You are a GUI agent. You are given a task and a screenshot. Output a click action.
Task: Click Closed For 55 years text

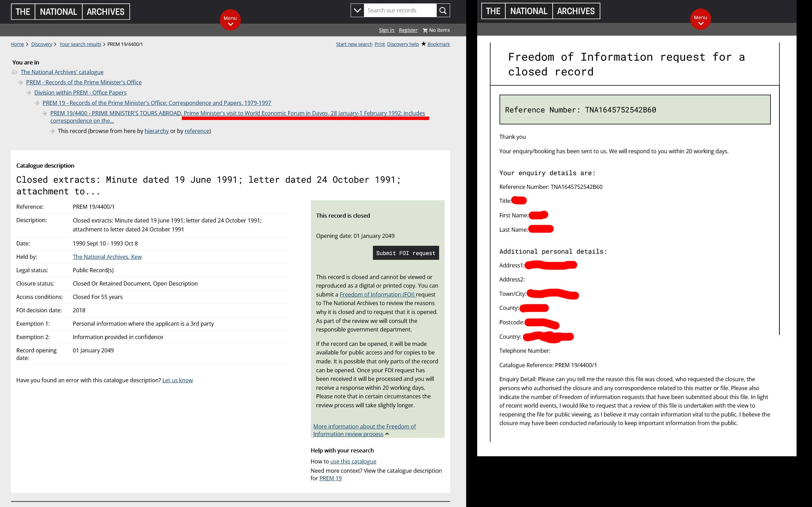tap(97, 297)
